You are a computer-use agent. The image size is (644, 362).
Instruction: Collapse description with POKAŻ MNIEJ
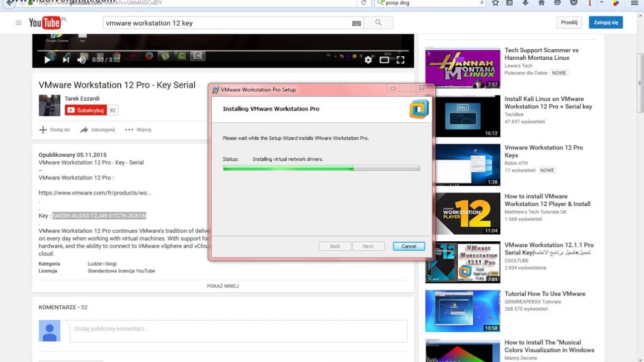[223, 286]
